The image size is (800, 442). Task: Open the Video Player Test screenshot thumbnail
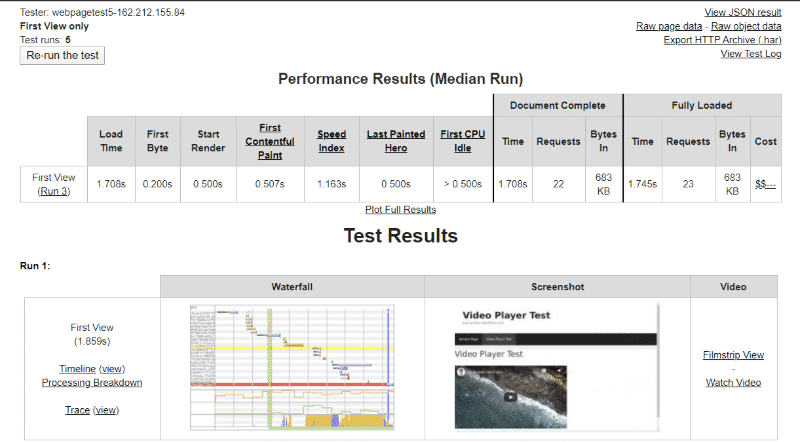point(557,363)
